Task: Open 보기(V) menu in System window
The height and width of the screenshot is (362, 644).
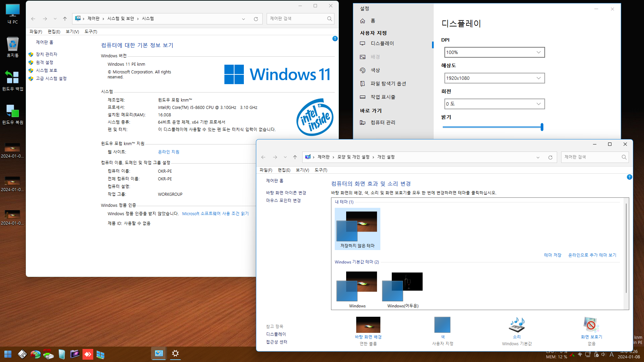Action: click(x=72, y=32)
